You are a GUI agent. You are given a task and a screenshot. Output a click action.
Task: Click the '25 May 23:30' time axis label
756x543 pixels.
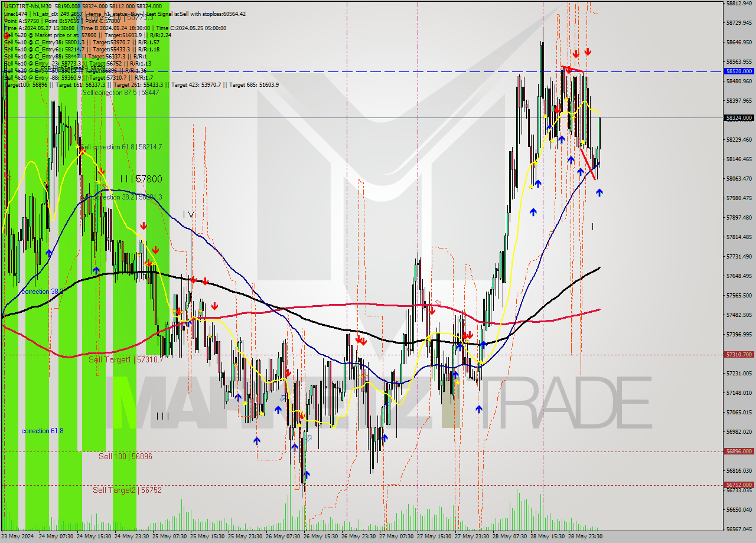[245, 537]
